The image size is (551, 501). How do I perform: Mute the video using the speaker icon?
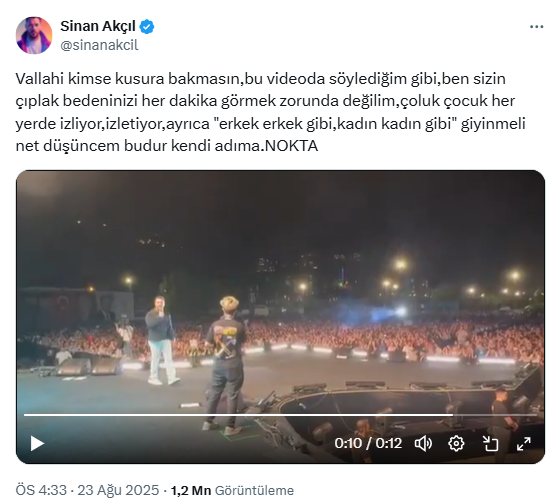[x=423, y=444]
